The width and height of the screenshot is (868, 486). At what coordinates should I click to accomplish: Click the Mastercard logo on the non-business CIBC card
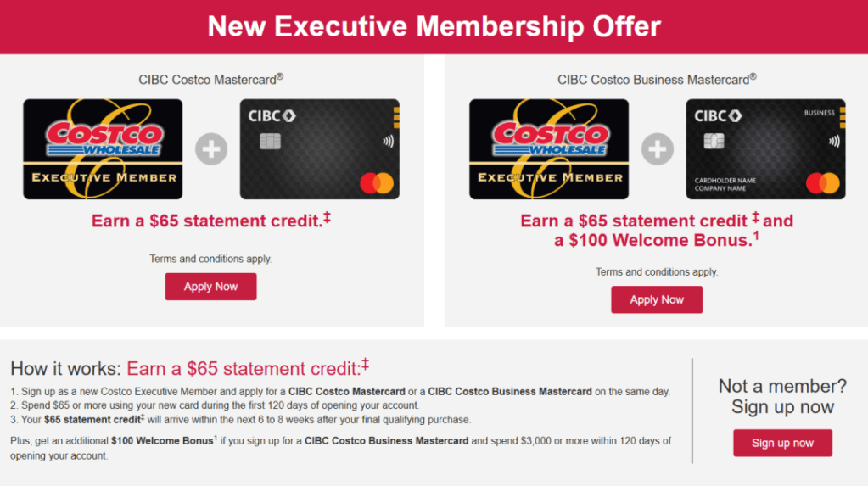[x=376, y=182]
